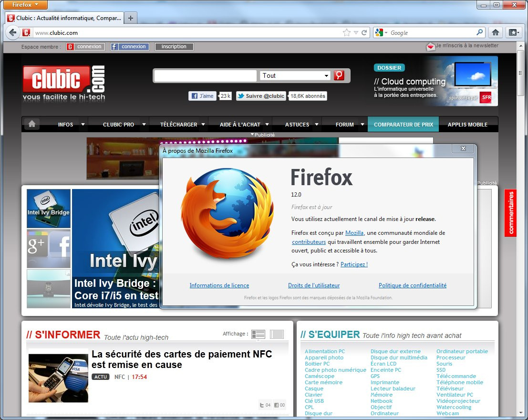
Task: Open COMPARATEUR DE PRIX tab
Action: click(404, 125)
